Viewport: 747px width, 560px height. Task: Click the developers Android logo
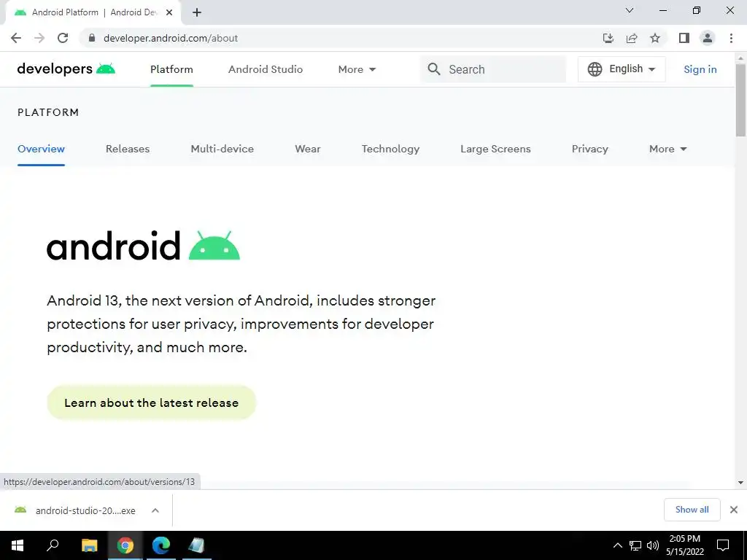[x=66, y=69]
